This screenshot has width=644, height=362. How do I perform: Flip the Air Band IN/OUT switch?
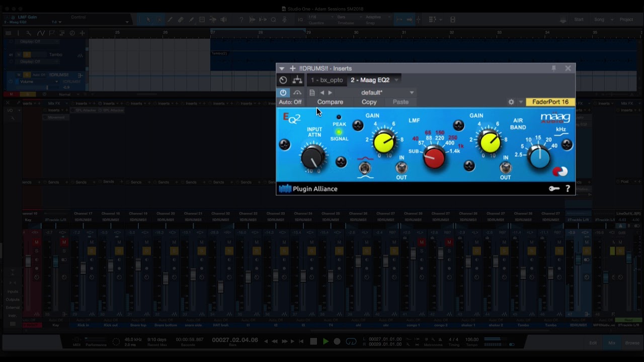(506, 168)
